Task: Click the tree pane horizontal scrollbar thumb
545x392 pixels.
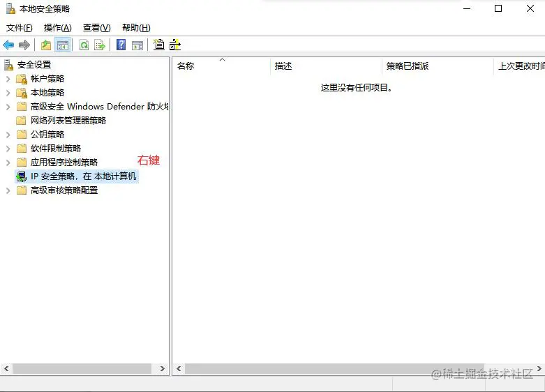Action: point(82,369)
